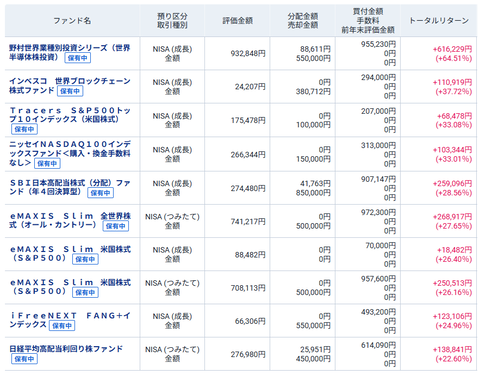Open the インベスコ 世界ブロックチェーン株式ファンド link

[69, 86]
